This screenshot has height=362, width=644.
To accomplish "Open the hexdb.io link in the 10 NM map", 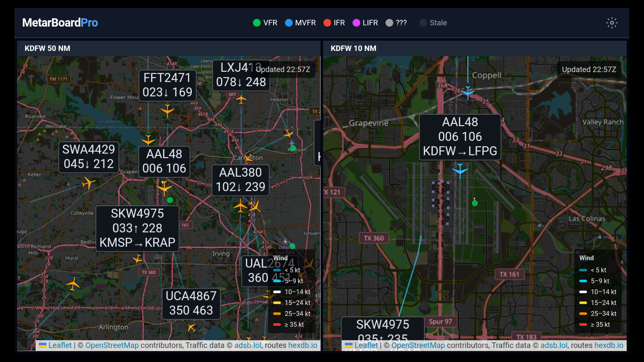I will pos(609,345).
